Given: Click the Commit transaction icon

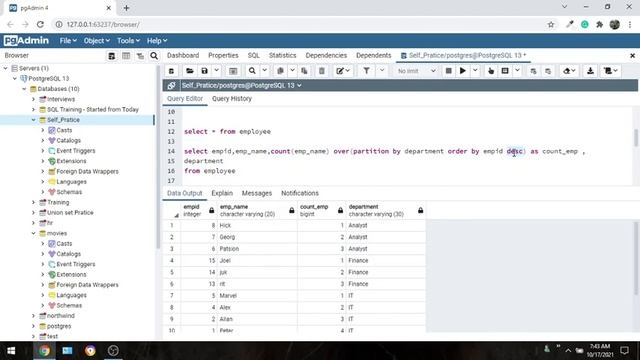Looking at the screenshot, I should pos(533,71).
